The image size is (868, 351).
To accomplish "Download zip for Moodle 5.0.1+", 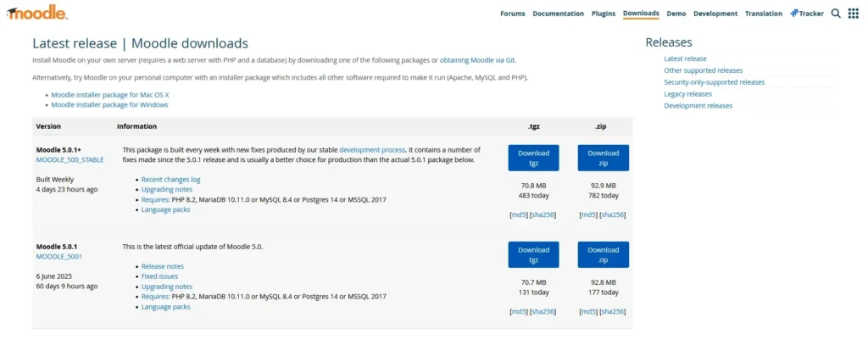I will pyautogui.click(x=604, y=158).
